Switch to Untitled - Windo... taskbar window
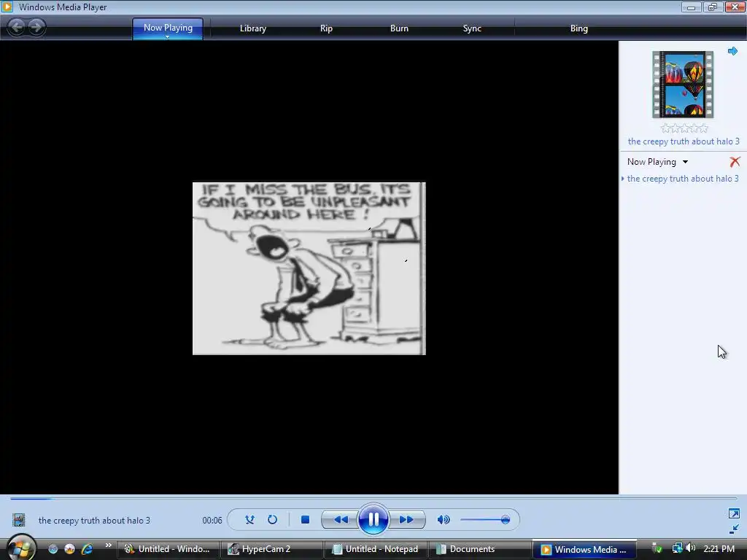The image size is (747, 560). point(168,549)
